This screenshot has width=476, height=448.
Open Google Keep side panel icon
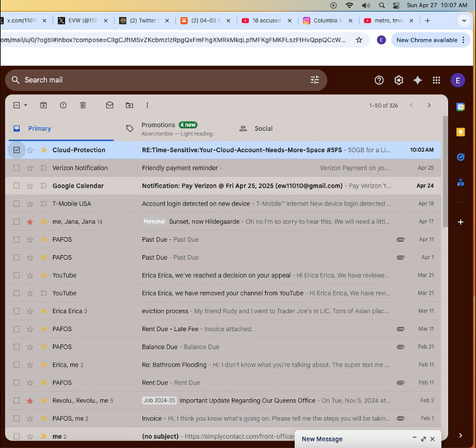[461, 132]
